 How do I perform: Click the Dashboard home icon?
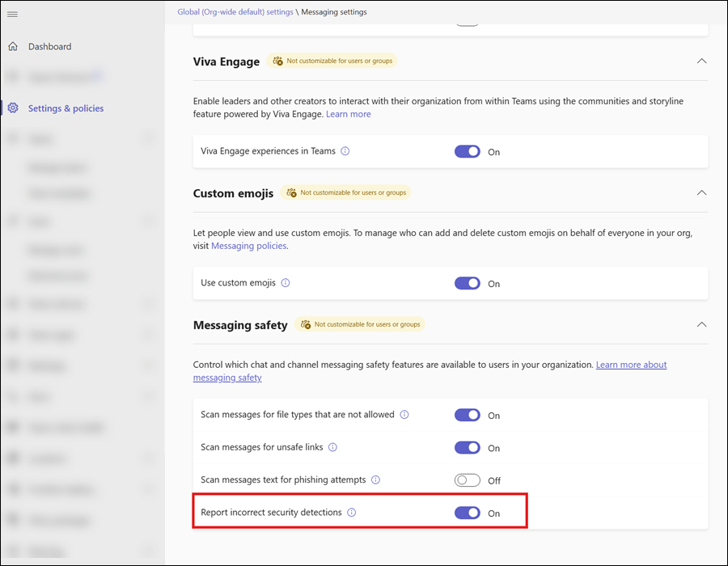13,47
